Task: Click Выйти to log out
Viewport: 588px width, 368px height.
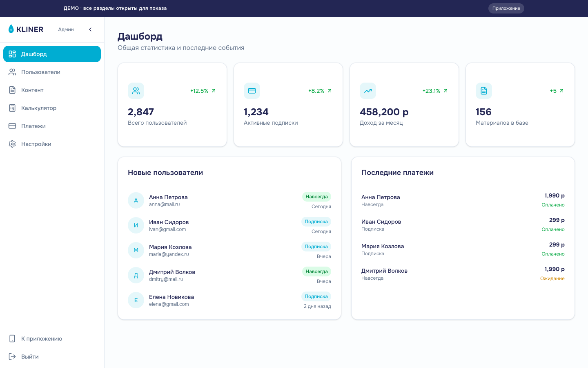Action: click(x=52, y=357)
